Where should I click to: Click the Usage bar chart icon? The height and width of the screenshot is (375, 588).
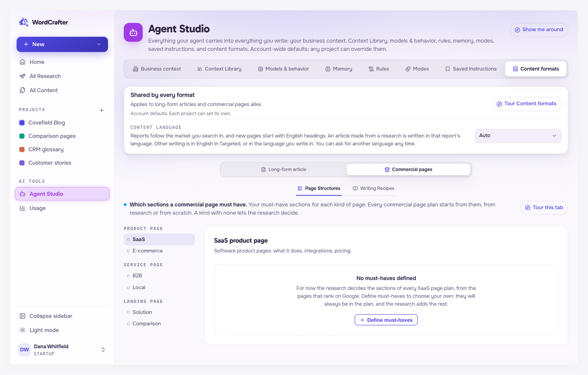pos(22,208)
